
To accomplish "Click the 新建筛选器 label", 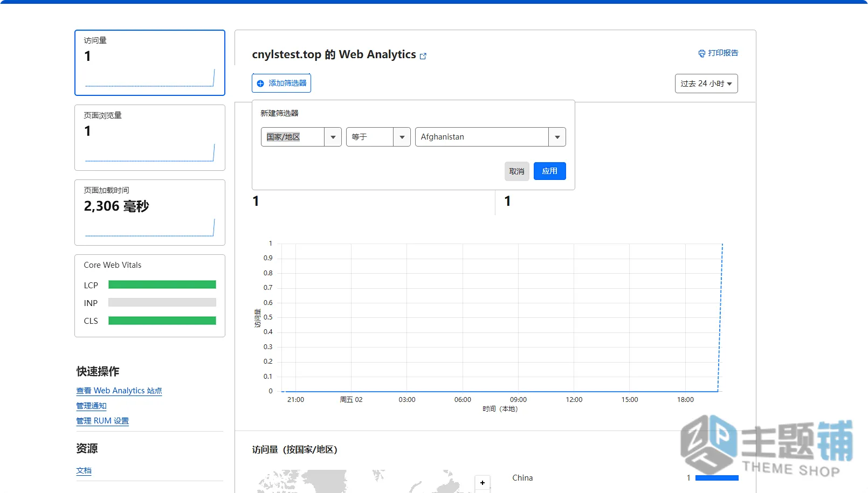I will [279, 113].
